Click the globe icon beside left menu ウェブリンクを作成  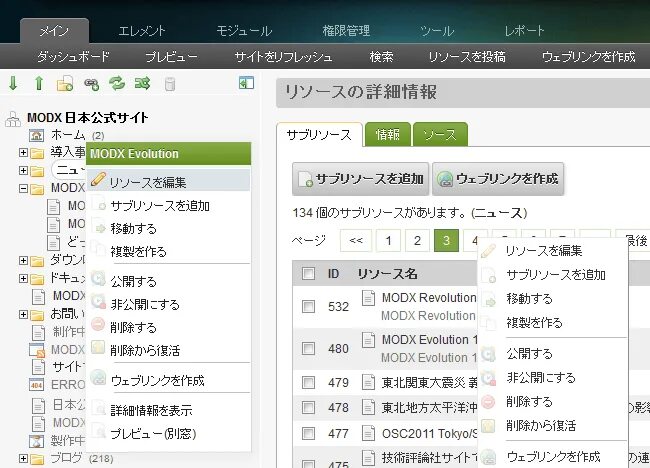pos(98,378)
